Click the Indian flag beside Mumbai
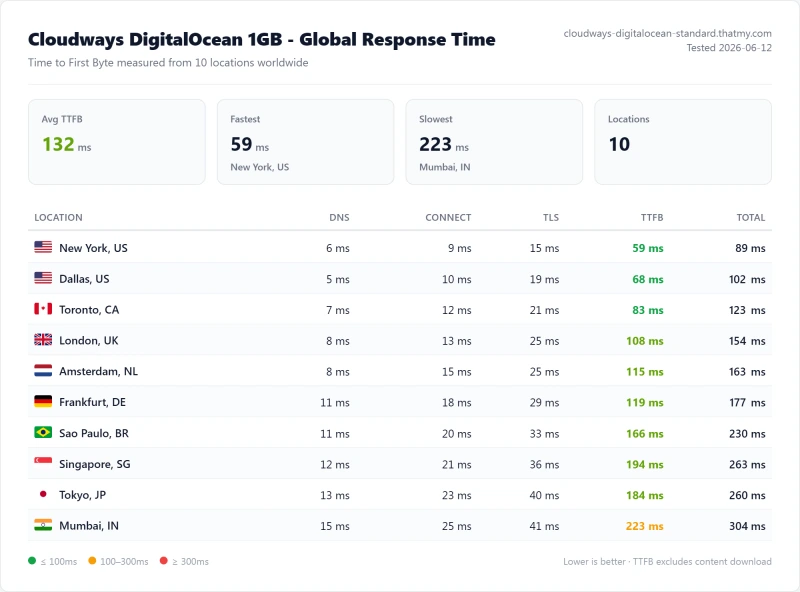The width and height of the screenshot is (800, 592). click(x=43, y=525)
